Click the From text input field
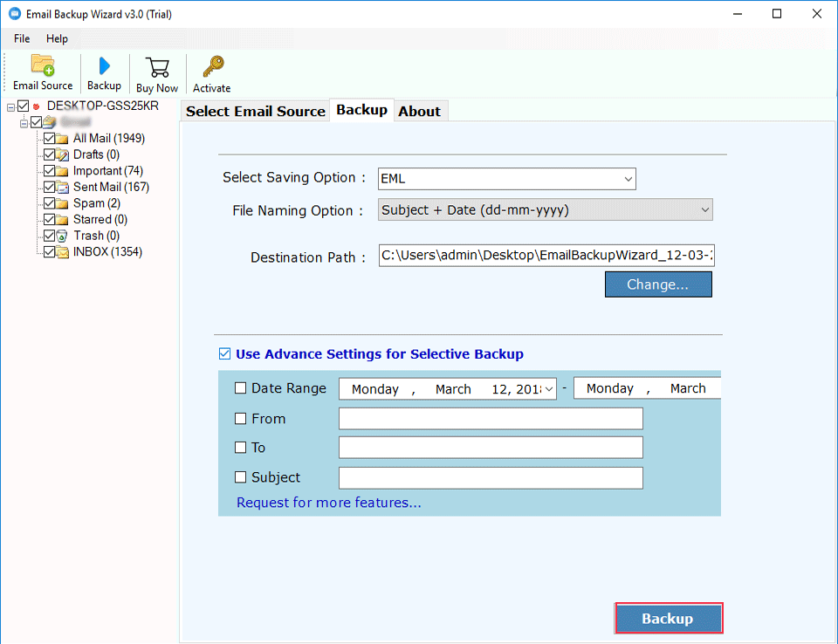The width and height of the screenshot is (838, 644). click(491, 419)
